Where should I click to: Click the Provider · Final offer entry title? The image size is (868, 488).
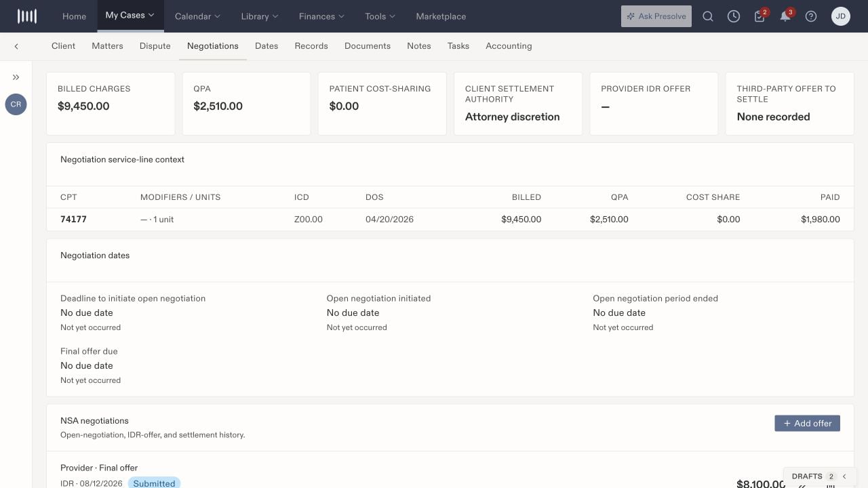pyautogui.click(x=99, y=468)
